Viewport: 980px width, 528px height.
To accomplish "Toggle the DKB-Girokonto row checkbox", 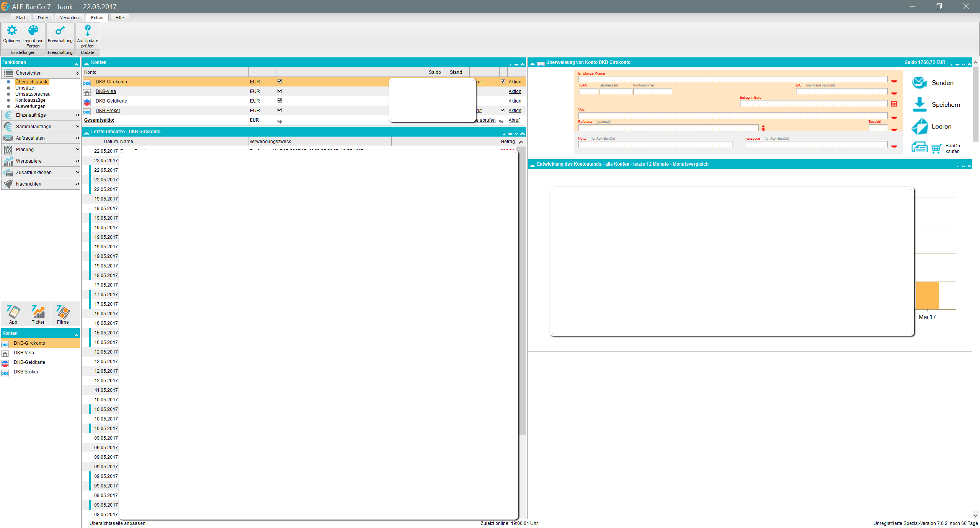I will coord(279,81).
